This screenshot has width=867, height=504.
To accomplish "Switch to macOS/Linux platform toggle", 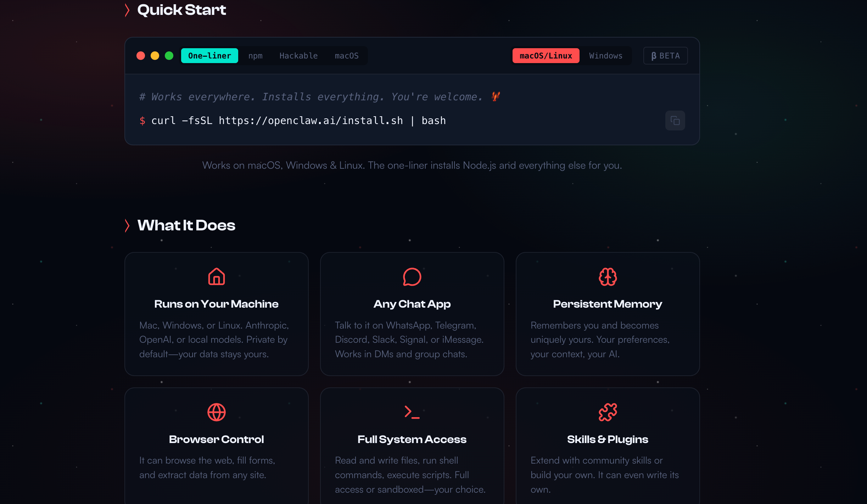I will 546,56.
